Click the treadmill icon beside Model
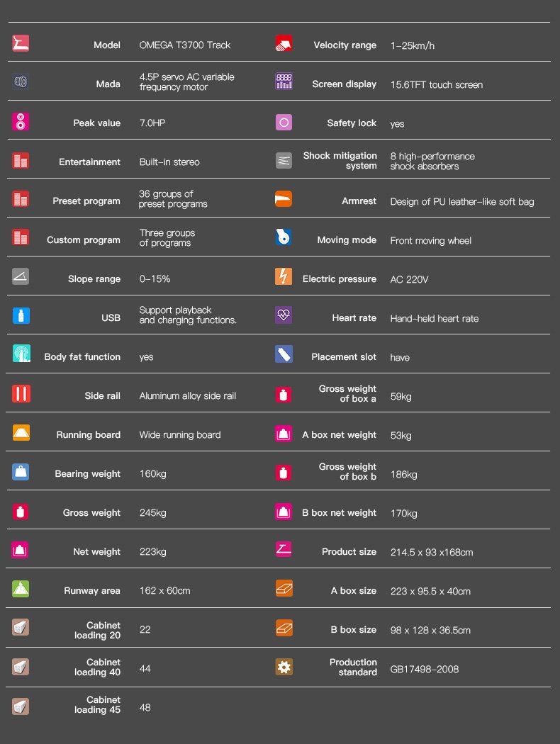This screenshot has height=744, width=560. click(21, 43)
